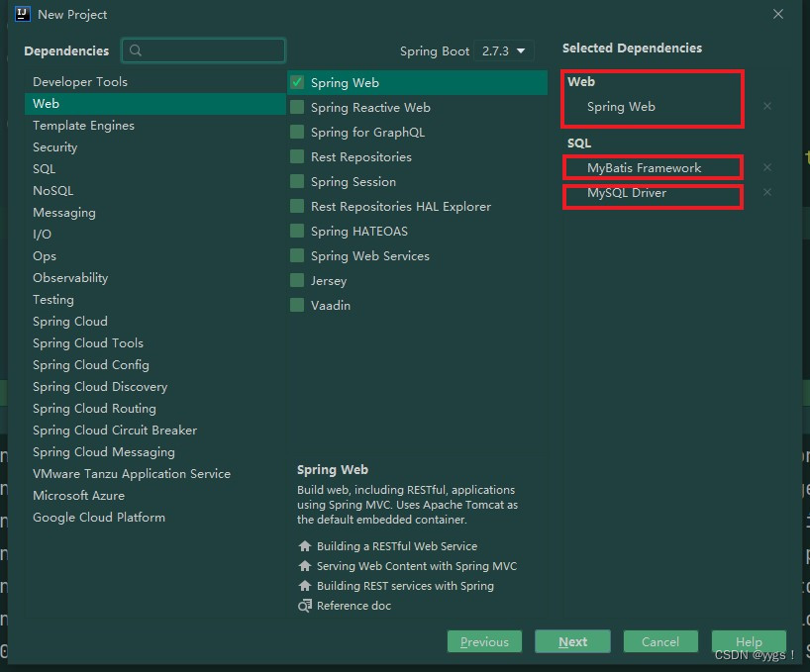Click the IntelliJ IDEA logo icon in title bar
This screenshot has height=672, width=810.
[23, 14]
